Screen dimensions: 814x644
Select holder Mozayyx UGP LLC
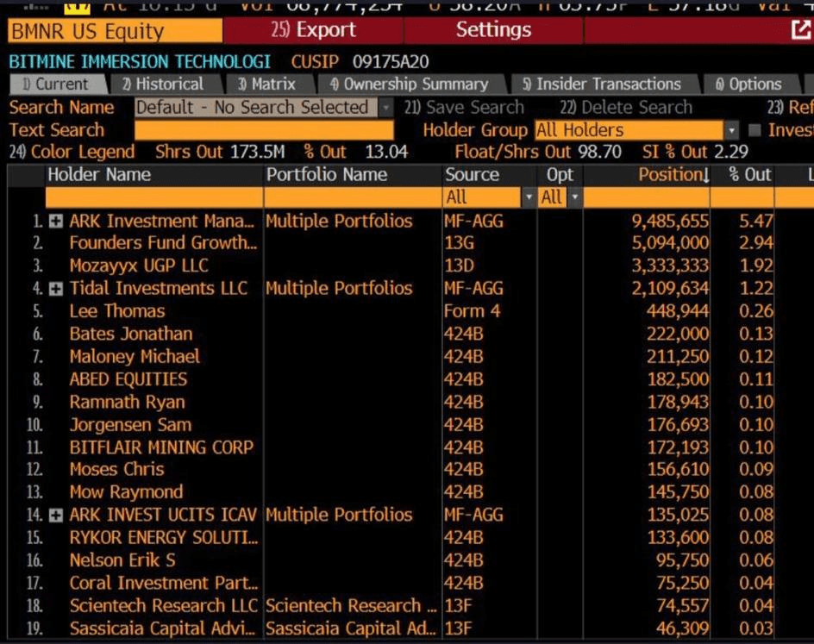139,266
